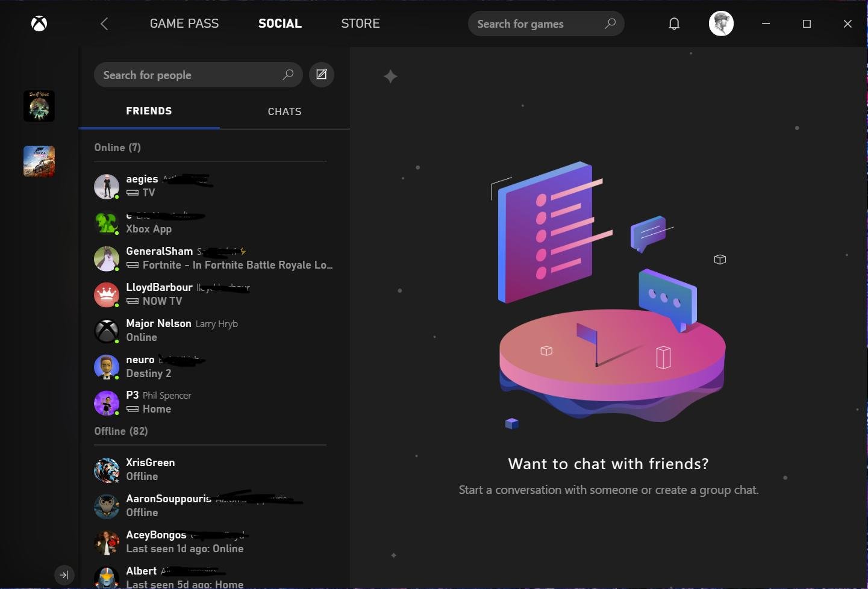
Task: Open neuro avatar picture
Action: (x=107, y=367)
